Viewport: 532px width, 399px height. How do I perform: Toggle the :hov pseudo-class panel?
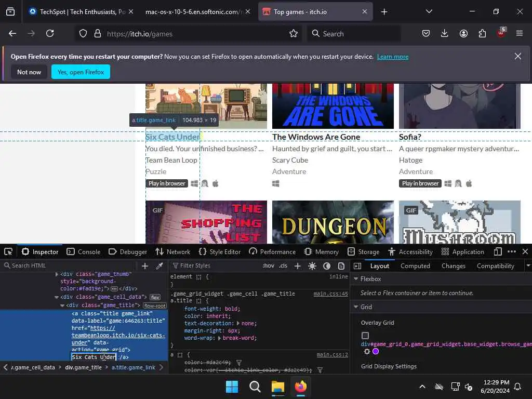269,265
